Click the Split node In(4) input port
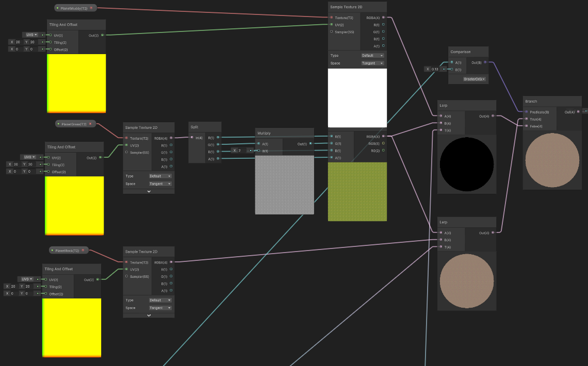Viewport: 588px width, 366px height. click(192, 137)
